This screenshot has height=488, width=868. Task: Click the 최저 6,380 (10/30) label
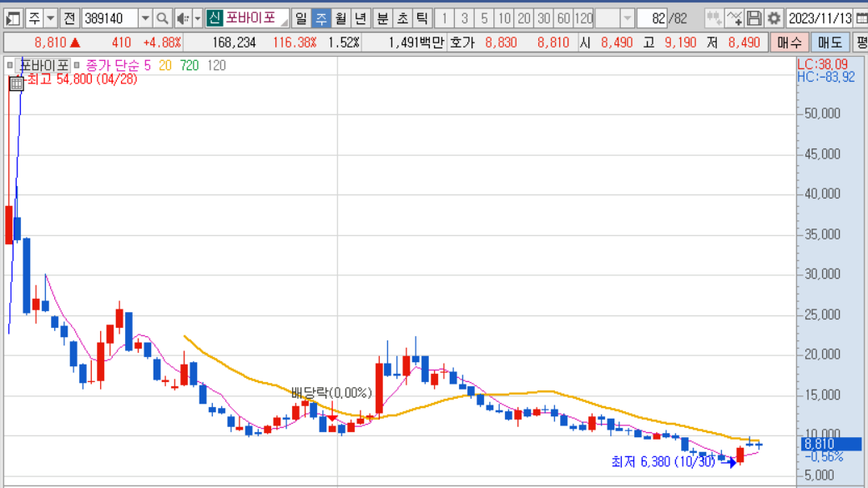tap(664, 461)
